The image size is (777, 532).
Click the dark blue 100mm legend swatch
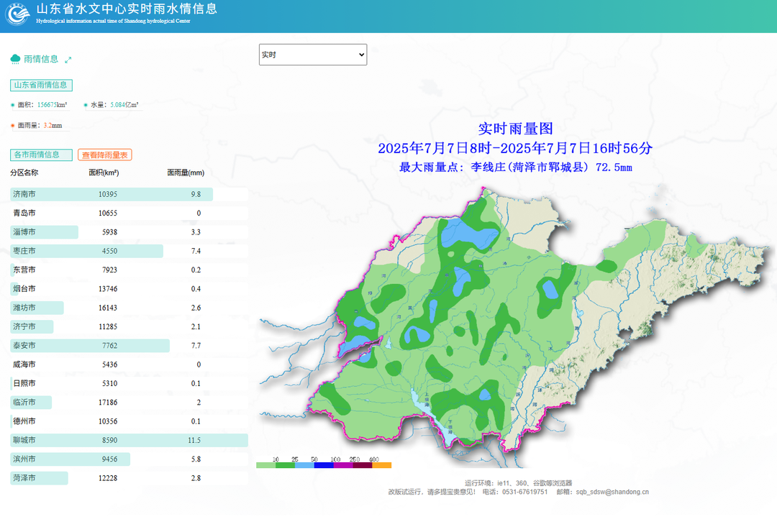point(324,466)
